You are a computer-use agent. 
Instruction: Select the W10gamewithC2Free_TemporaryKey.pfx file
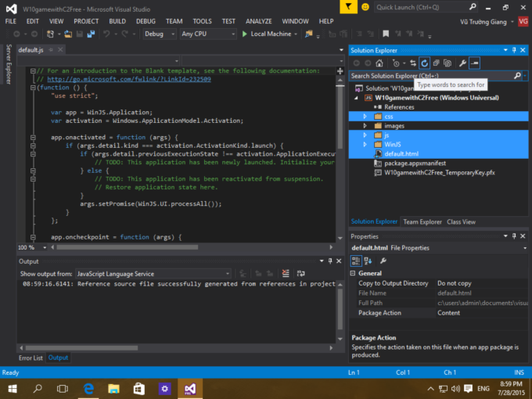pos(440,173)
